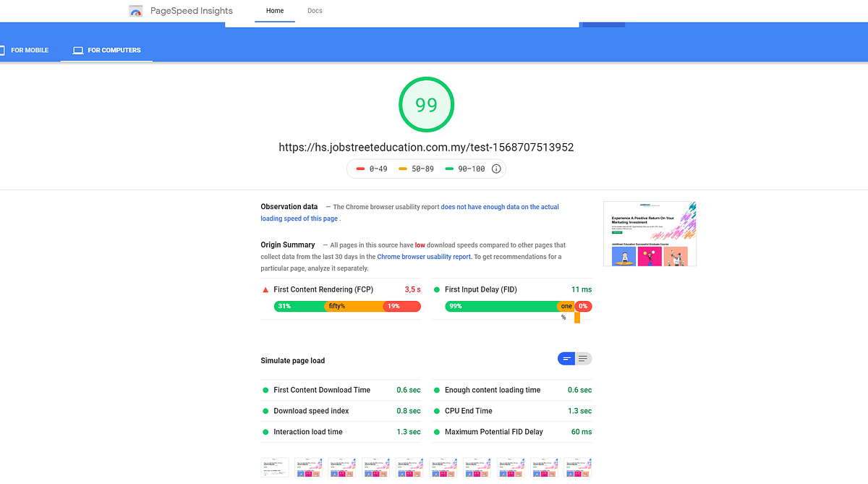Select the Home navigation item
Image resolution: width=868 pixels, height=484 pixels.
275,11
